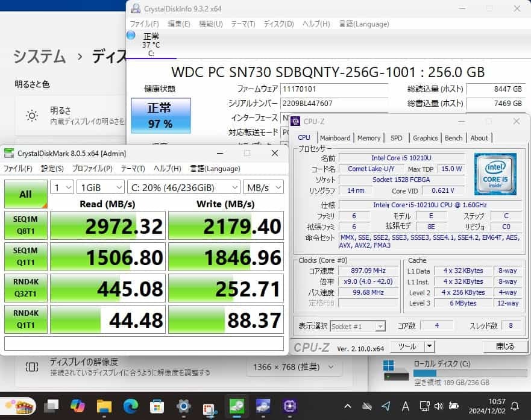Switch to CrystalDiskInfo taskbar icon

pos(263,406)
